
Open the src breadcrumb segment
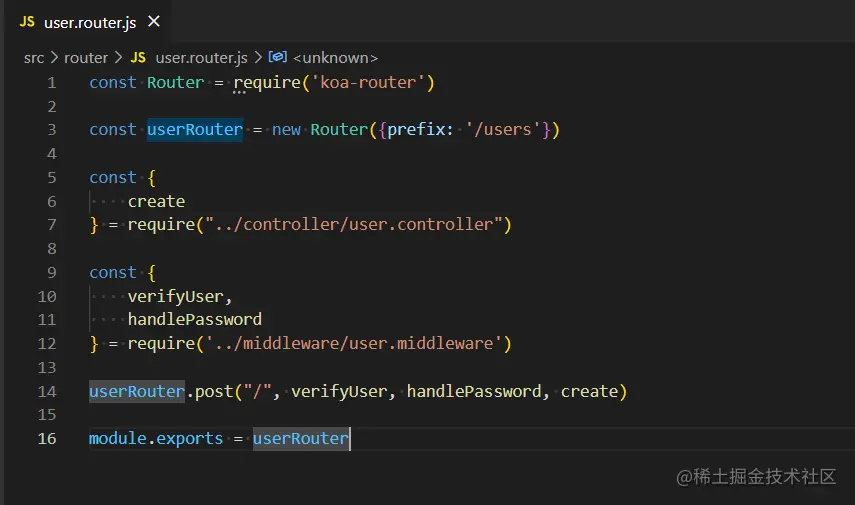point(34,58)
